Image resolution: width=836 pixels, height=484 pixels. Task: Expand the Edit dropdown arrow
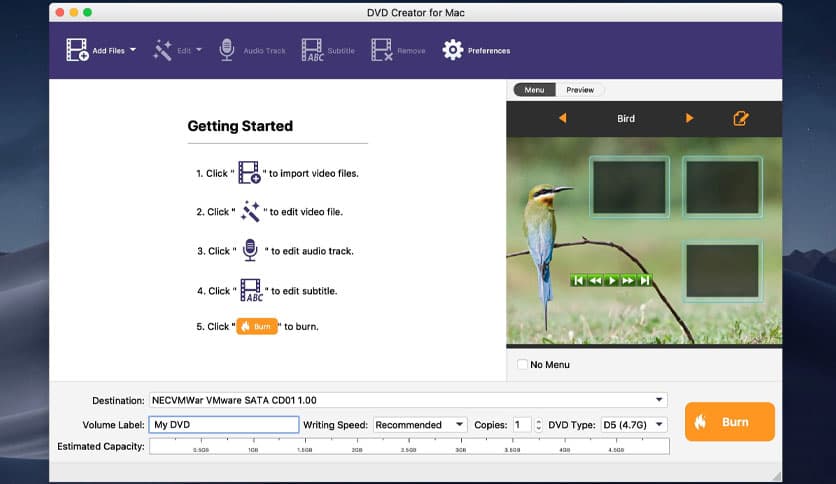tap(199, 50)
